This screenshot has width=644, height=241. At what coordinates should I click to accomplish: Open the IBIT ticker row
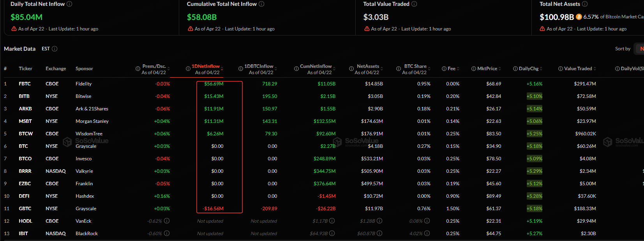(23, 234)
